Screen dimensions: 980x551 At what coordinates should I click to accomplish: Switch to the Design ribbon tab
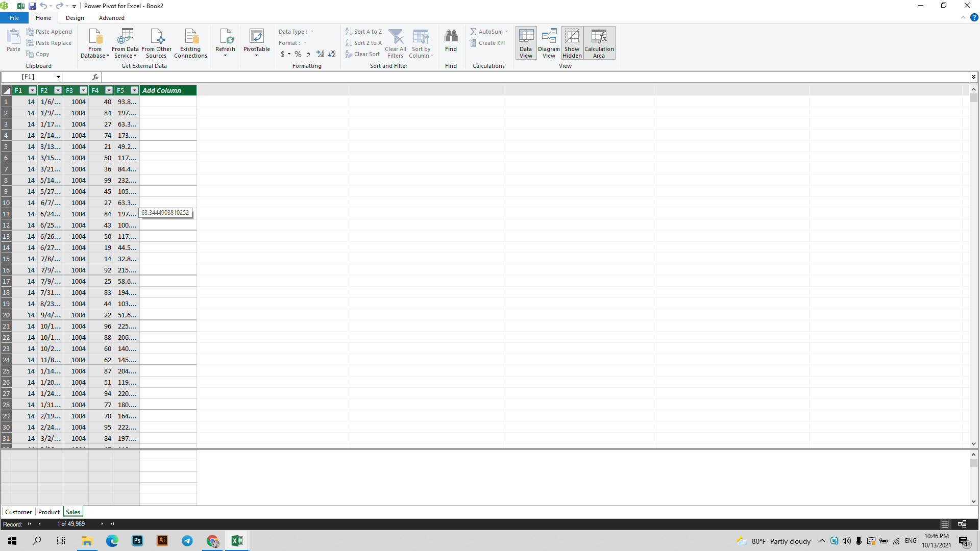75,18
